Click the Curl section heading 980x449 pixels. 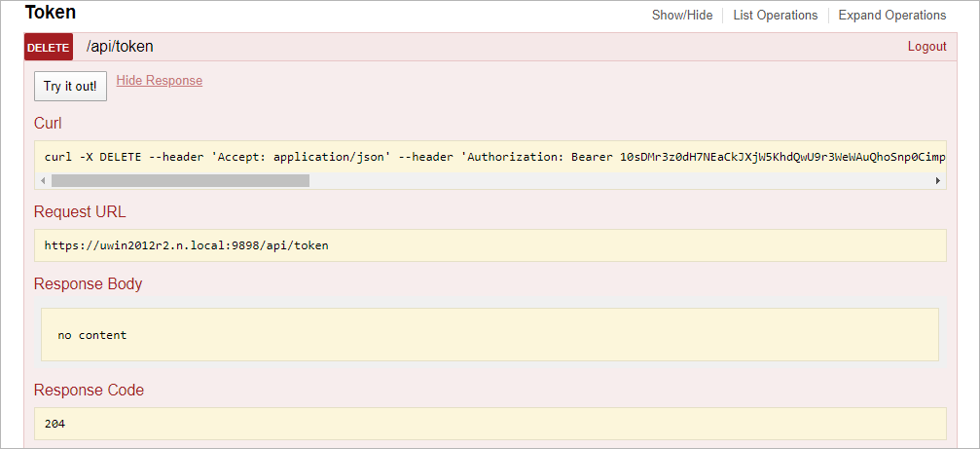click(48, 123)
